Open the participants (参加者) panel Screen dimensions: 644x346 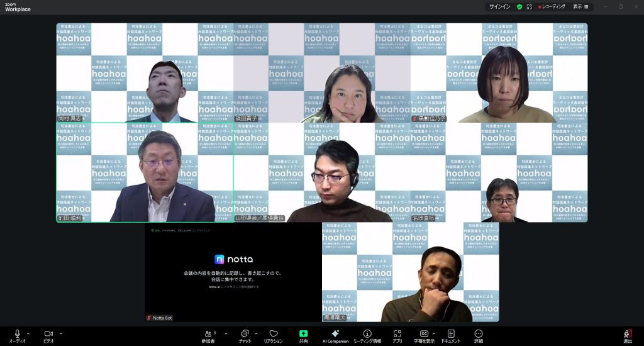pyautogui.click(x=209, y=335)
